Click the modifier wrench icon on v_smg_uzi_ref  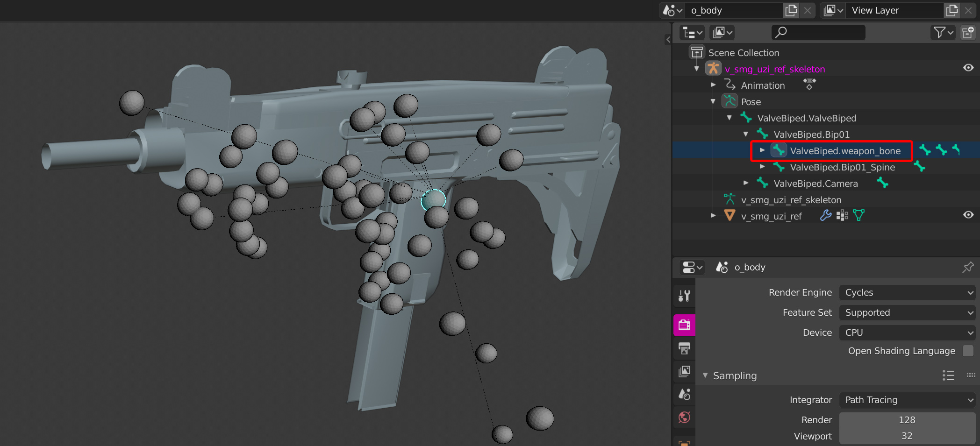(826, 215)
